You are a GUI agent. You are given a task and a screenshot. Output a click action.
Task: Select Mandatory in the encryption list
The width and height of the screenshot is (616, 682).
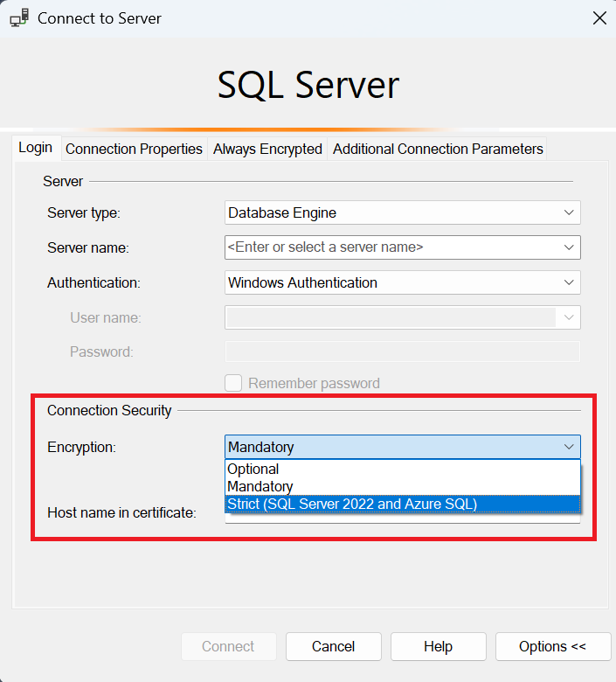click(x=260, y=486)
